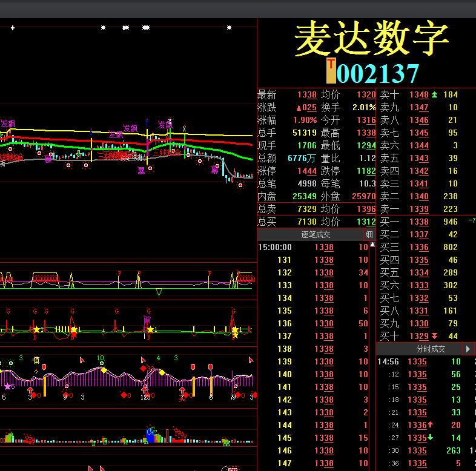476x471 pixels.
Task: Select the 14:56 time trade row
Action: pos(426,362)
